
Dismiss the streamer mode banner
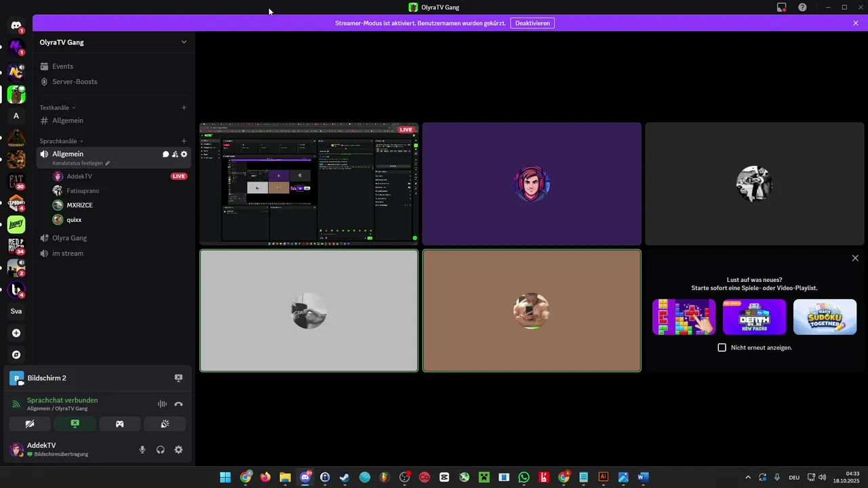pos(856,23)
